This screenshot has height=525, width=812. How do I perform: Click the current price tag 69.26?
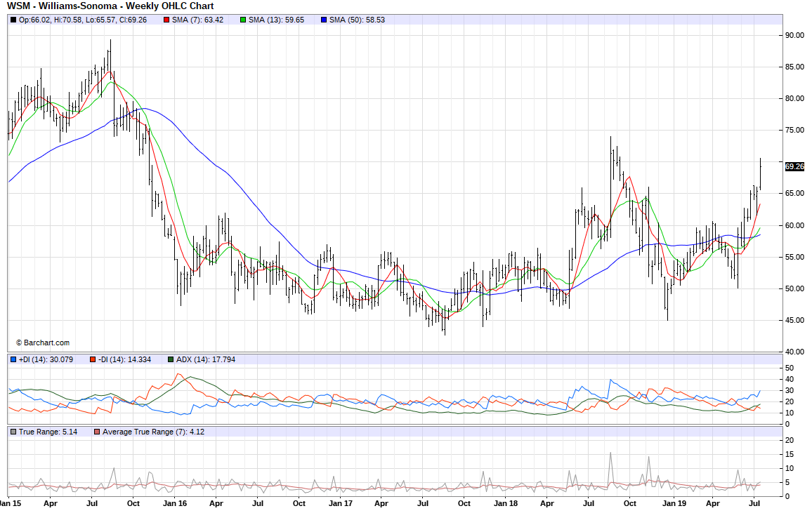pyautogui.click(x=794, y=166)
